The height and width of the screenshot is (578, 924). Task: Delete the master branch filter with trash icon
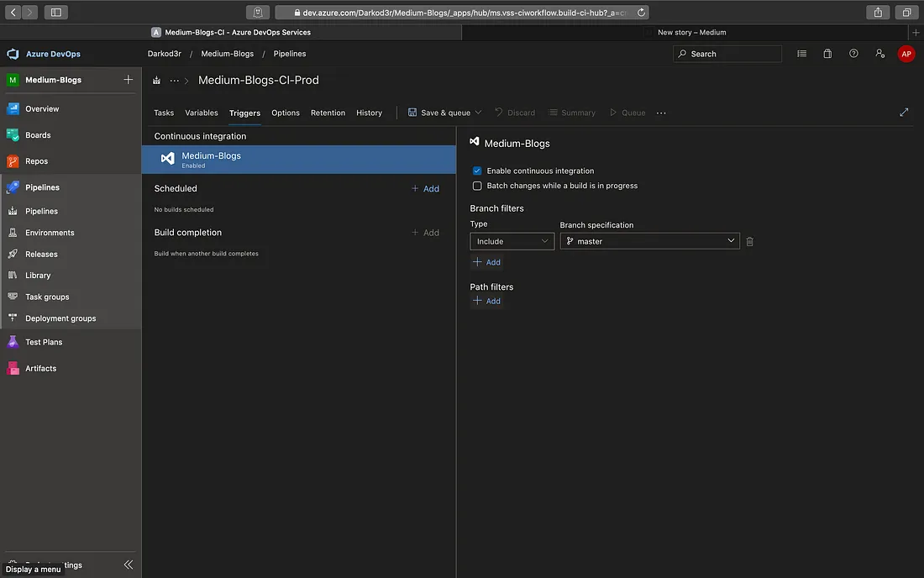coord(749,242)
